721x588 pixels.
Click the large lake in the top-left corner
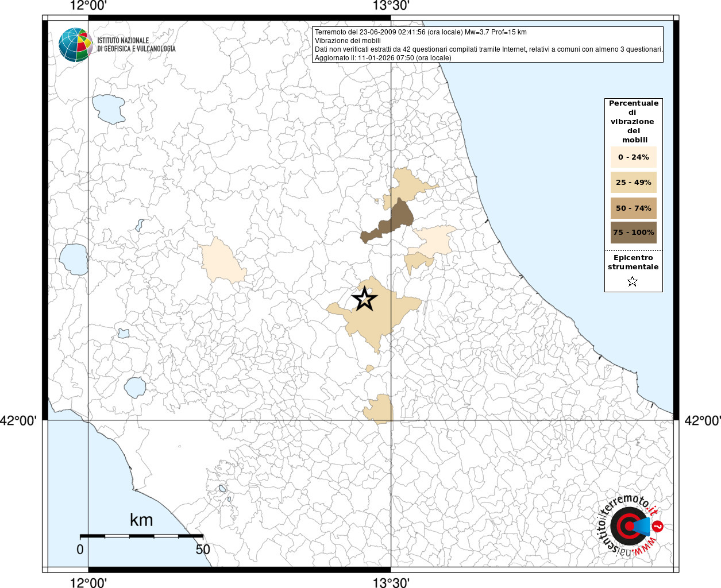point(109,109)
